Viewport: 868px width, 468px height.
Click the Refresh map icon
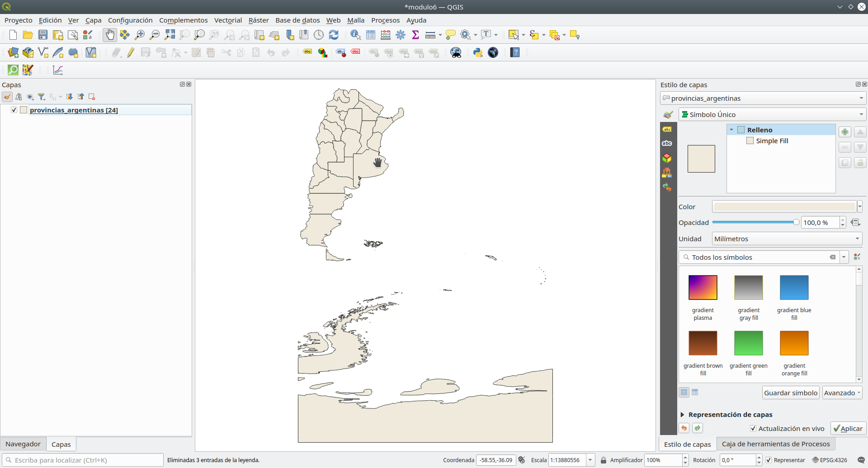click(x=334, y=35)
